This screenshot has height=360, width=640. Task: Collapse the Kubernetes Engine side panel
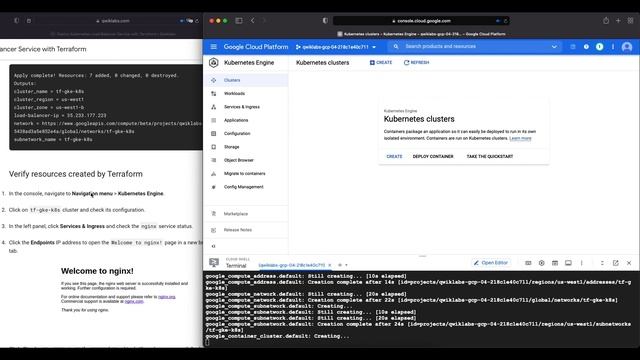pos(213,246)
